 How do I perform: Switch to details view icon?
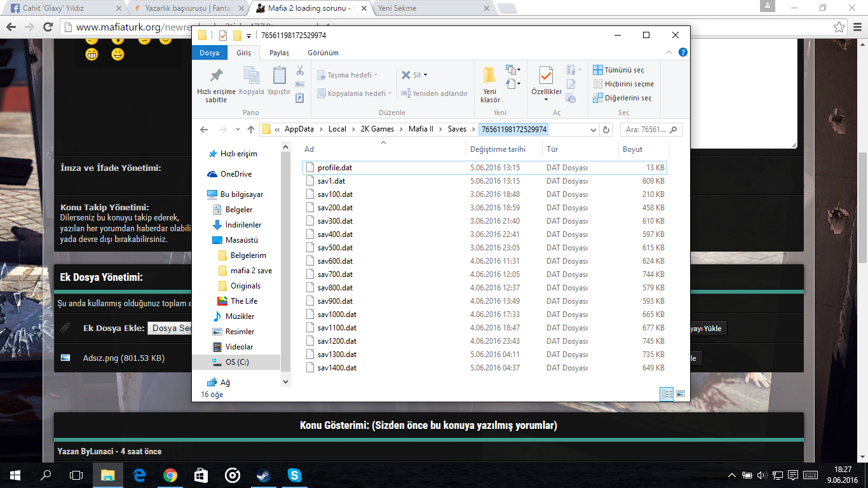[667, 394]
